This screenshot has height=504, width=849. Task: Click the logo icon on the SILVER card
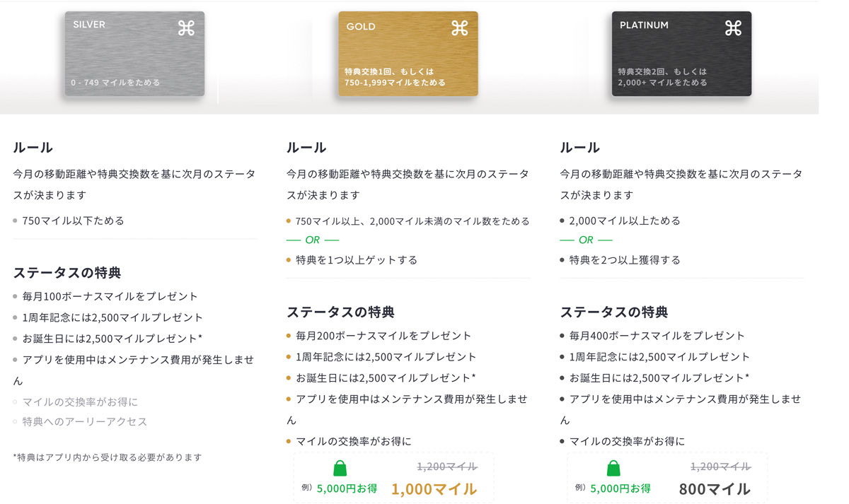(186, 28)
